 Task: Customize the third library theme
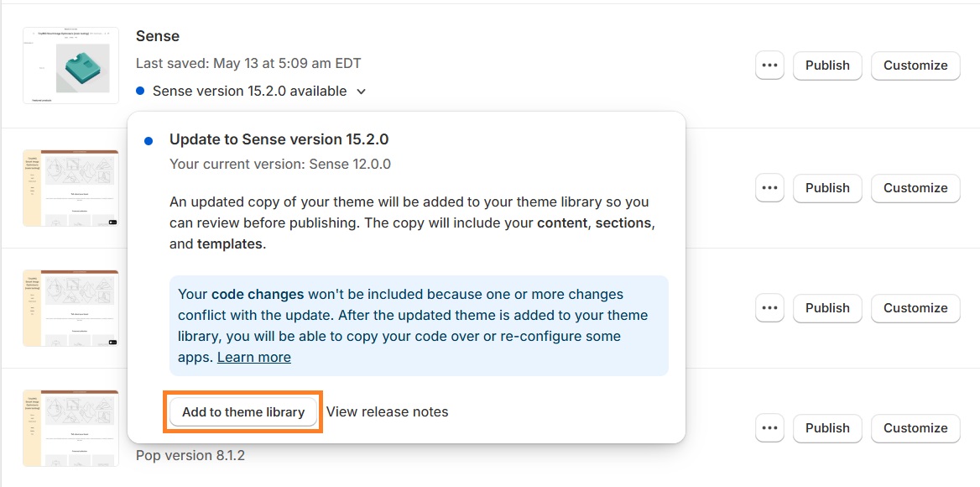coord(915,308)
